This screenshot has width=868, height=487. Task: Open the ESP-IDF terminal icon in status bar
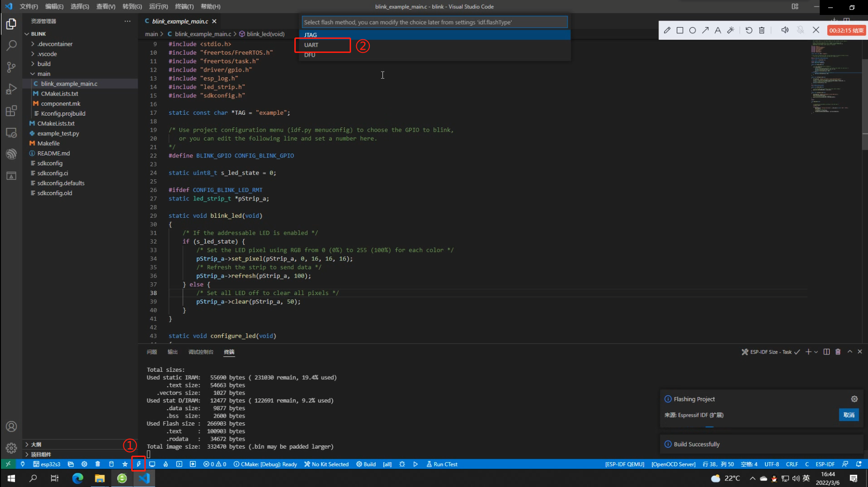tap(179, 464)
